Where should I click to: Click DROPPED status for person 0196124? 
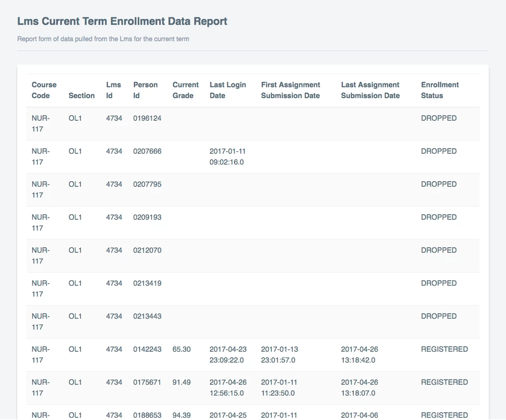[439, 118]
